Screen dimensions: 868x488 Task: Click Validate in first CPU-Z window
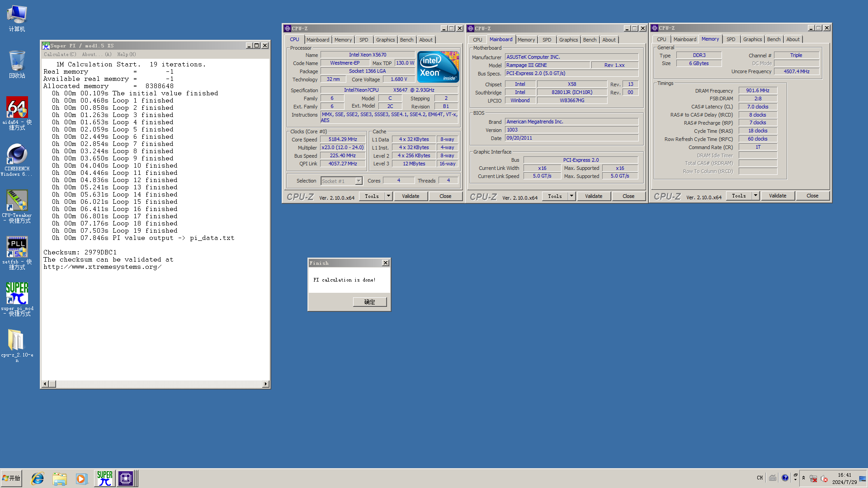point(410,196)
